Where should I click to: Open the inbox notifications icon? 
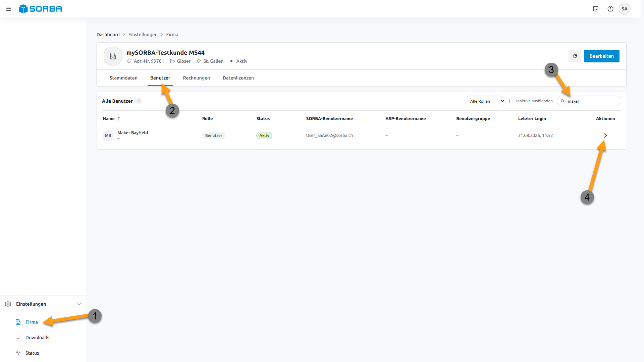pyautogui.click(x=596, y=9)
